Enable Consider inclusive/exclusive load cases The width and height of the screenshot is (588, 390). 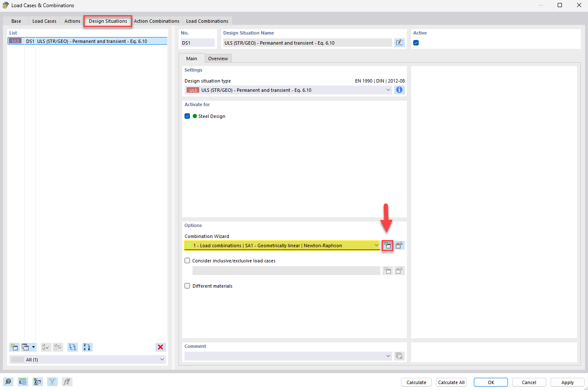[187, 260]
